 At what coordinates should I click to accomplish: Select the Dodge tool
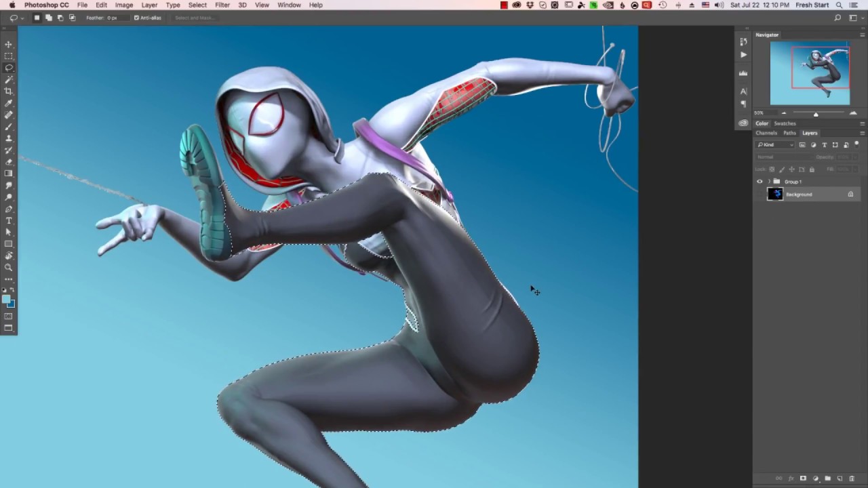9,197
